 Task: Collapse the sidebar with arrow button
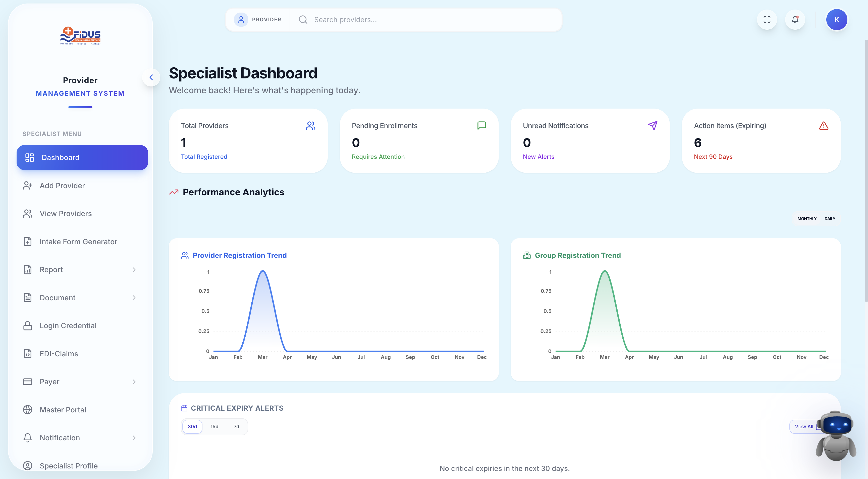pyautogui.click(x=151, y=78)
